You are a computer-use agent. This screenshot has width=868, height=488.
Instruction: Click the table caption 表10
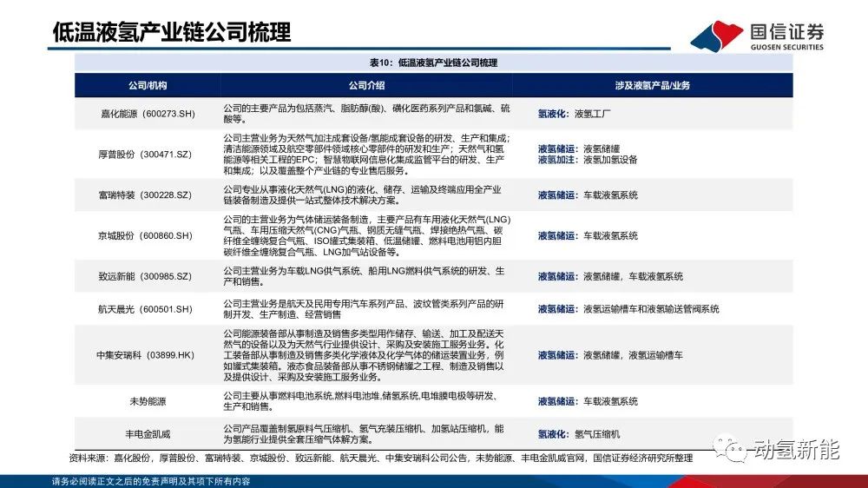click(433, 63)
